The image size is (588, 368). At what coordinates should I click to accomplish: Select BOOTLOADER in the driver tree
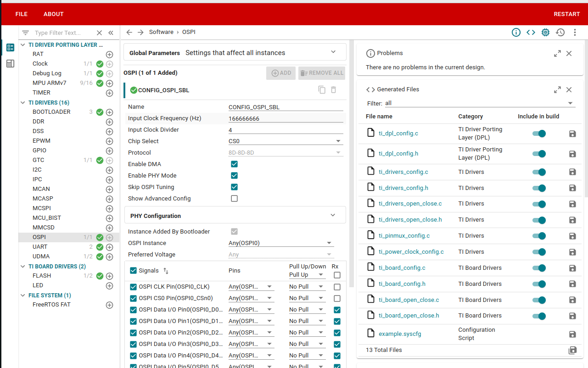[51, 112]
